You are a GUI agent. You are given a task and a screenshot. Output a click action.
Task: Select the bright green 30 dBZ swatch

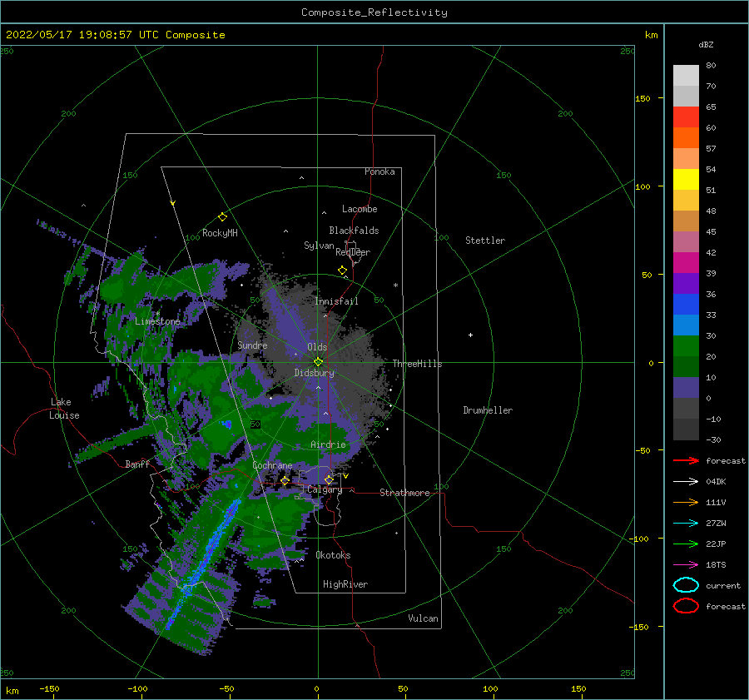(x=686, y=345)
